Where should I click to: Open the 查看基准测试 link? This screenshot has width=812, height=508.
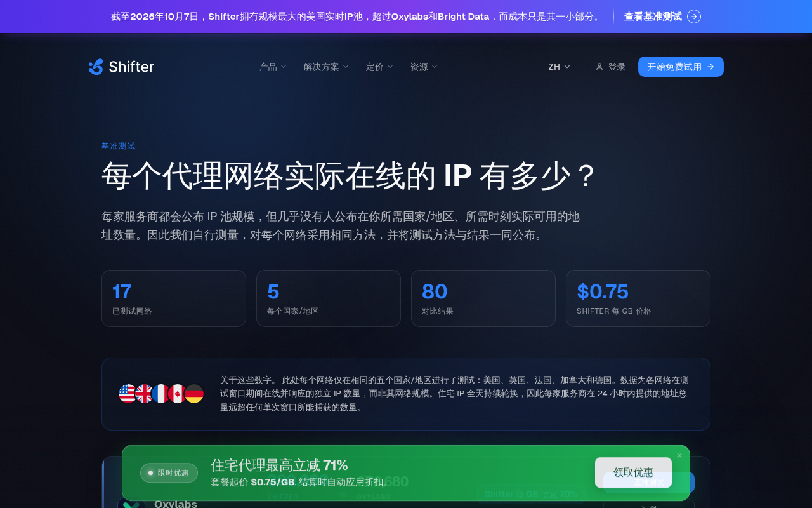662,17
